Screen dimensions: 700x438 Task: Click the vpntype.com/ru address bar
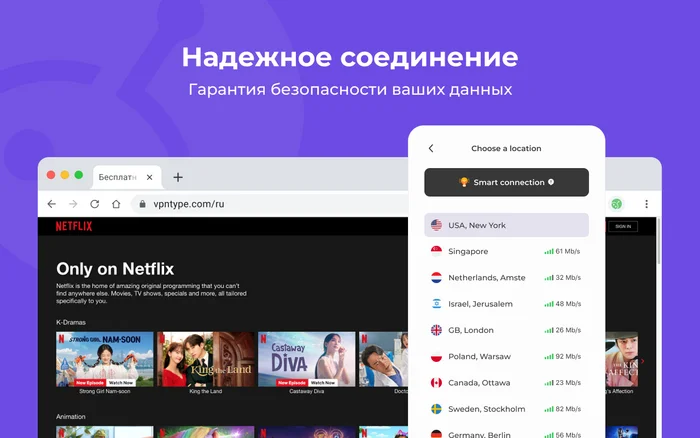coord(268,204)
